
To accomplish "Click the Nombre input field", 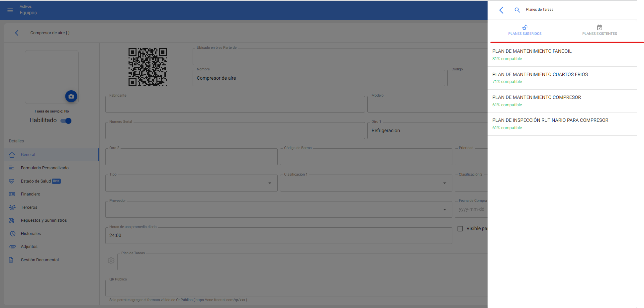I will pyautogui.click(x=319, y=78).
